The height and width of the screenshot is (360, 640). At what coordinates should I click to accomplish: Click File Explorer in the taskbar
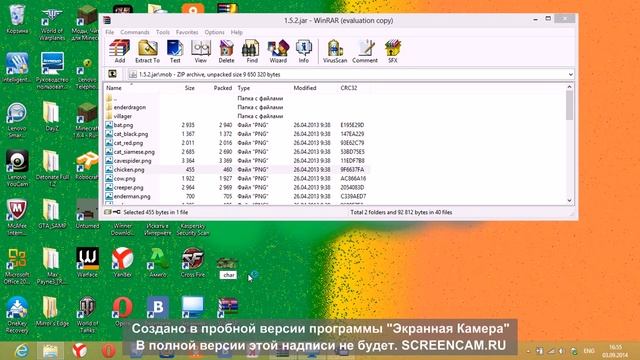coord(50,351)
